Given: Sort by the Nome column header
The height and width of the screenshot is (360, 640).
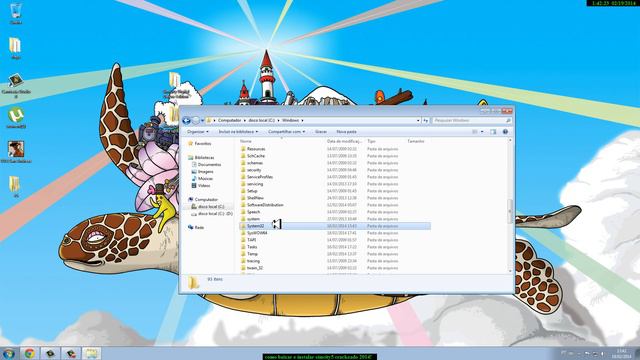Looking at the screenshot, I should point(246,141).
